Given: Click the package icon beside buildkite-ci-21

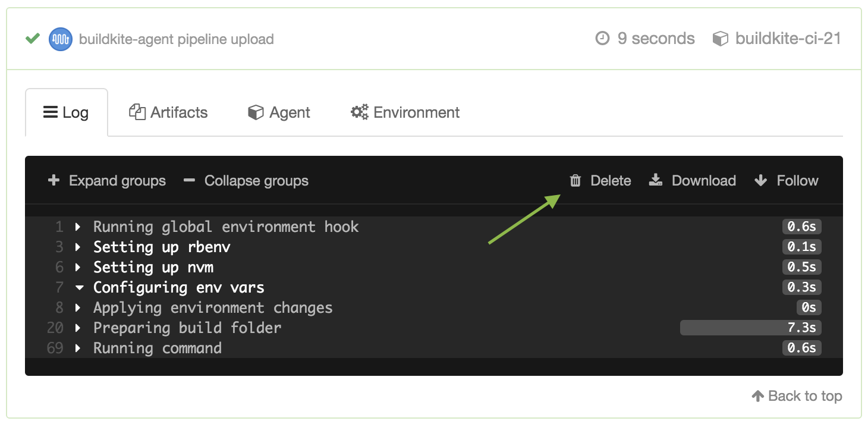Looking at the screenshot, I should (720, 38).
